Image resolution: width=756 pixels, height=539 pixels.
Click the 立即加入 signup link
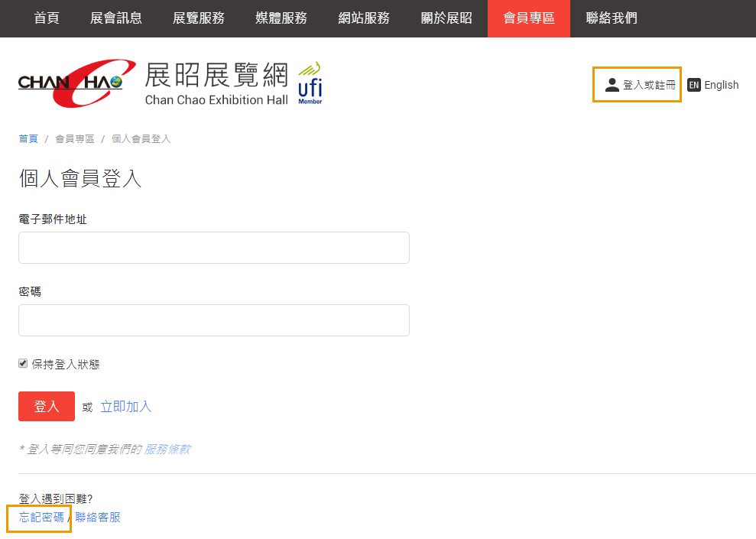125,407
